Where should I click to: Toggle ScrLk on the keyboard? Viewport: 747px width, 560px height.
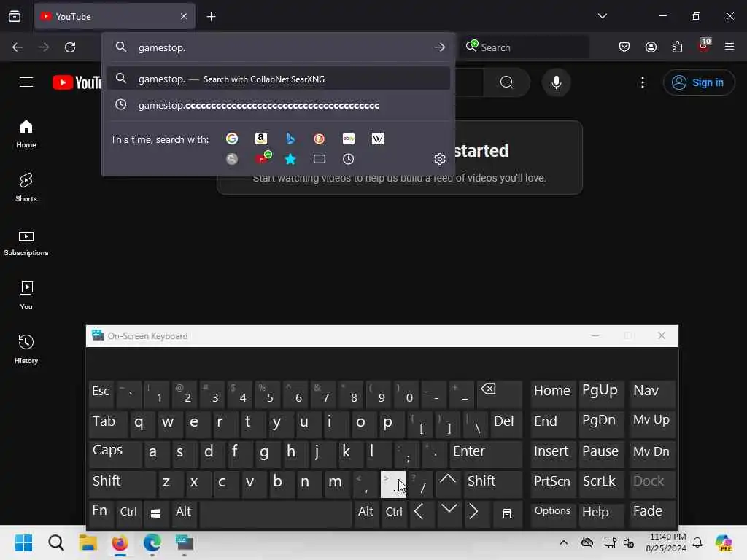(600, 484)
